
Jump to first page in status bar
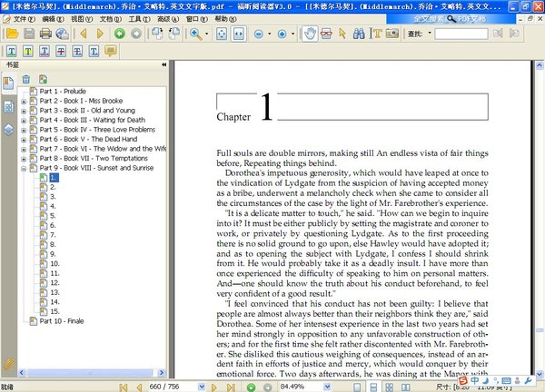[123, 387]
